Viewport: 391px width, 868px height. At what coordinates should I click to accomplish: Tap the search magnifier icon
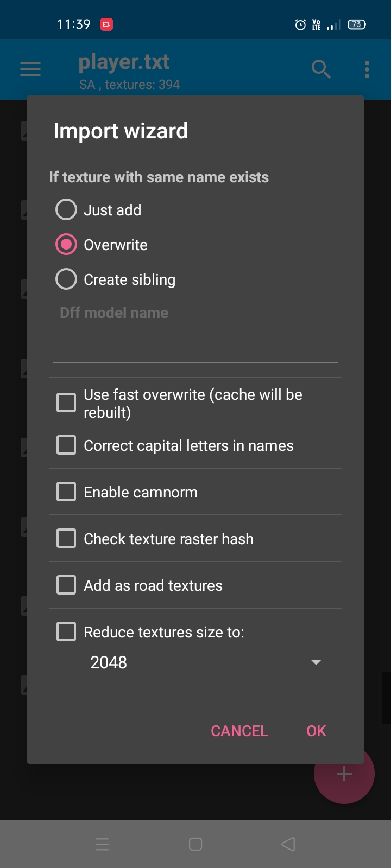(x=321, y=69)
